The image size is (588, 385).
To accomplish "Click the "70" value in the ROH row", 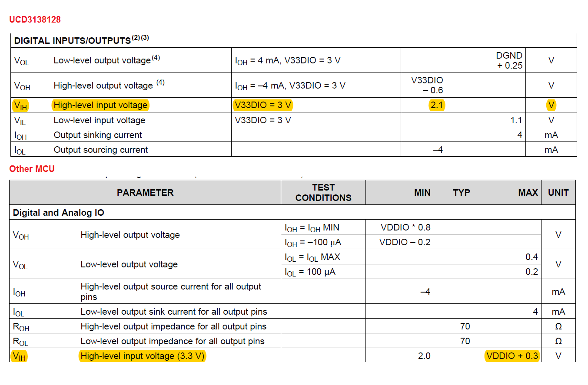I will (465, 326).
